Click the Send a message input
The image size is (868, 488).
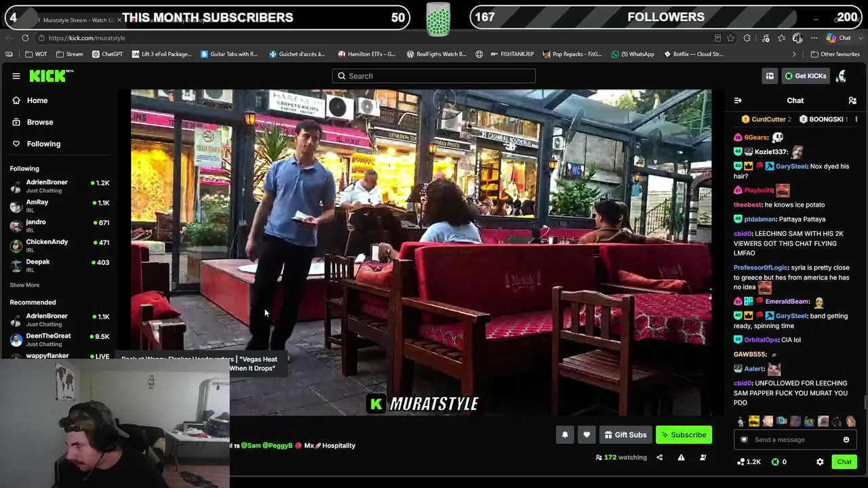pyautogui.click(x=795, y=440)
